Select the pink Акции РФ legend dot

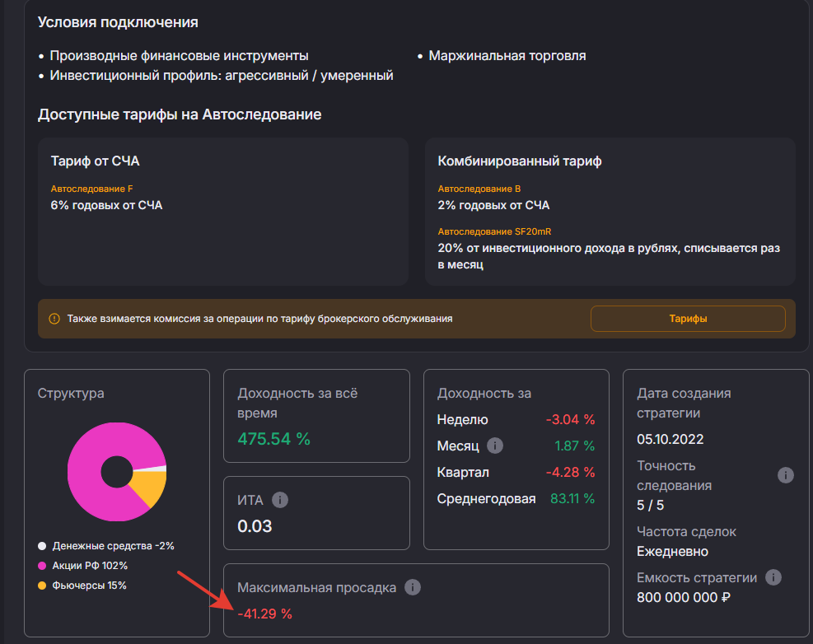(x=42, y=566)
